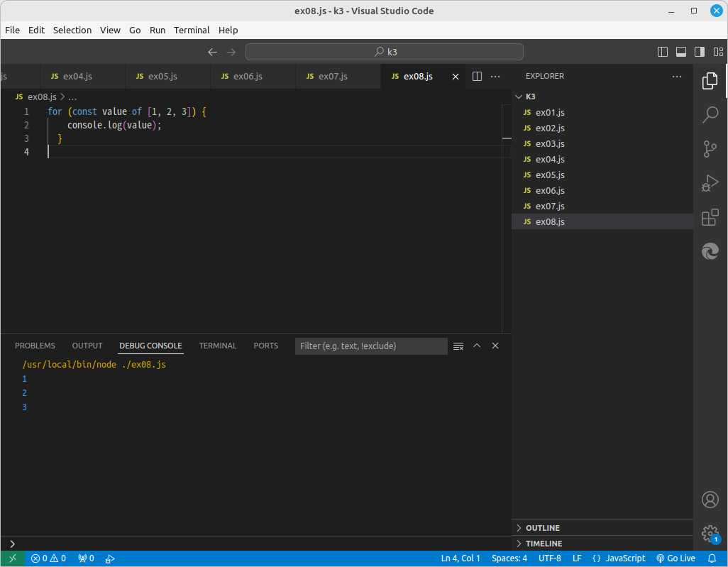
Task: Collapse the K3 folder in Explorer
Action: point(602,97)
